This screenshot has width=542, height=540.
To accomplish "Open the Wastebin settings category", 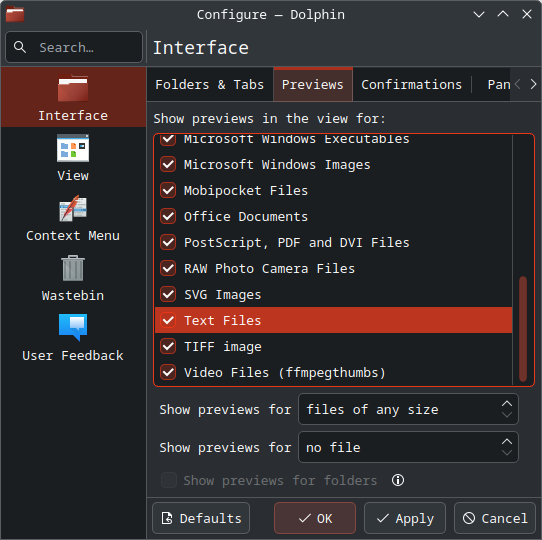I will [x=73, y=278].
